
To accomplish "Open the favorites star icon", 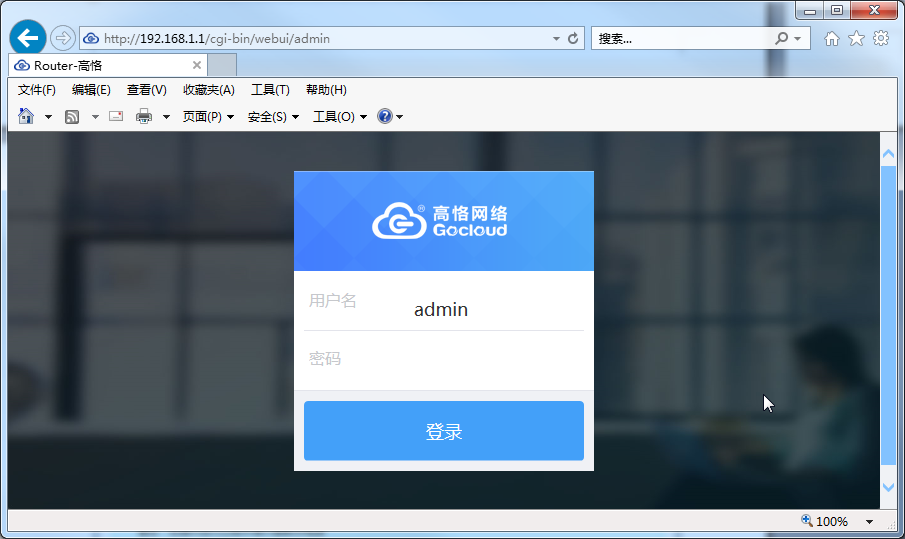I will (857, 39).
